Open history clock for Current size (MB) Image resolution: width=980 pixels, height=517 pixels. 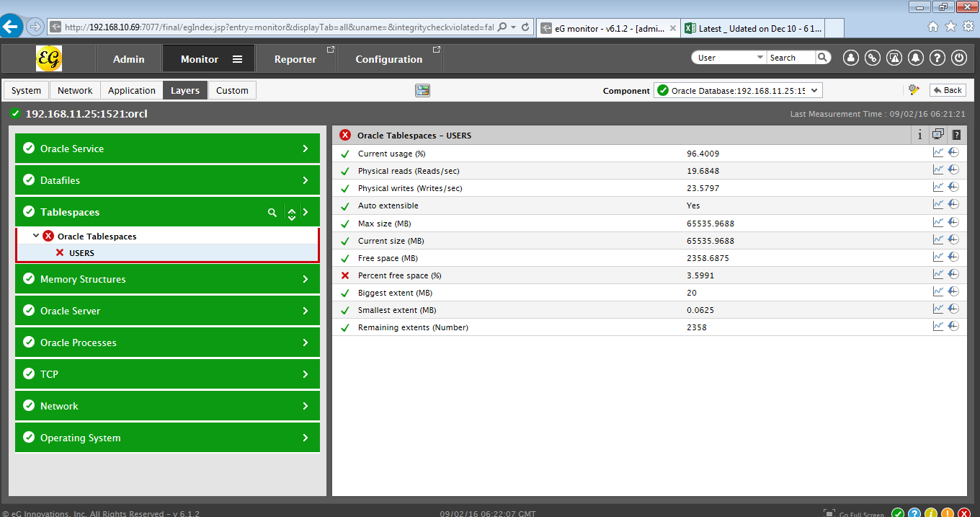point(953,239)
